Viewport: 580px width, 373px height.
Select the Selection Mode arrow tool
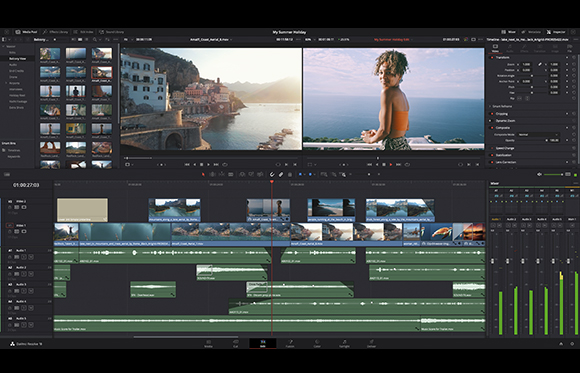[x=203, y=174]
